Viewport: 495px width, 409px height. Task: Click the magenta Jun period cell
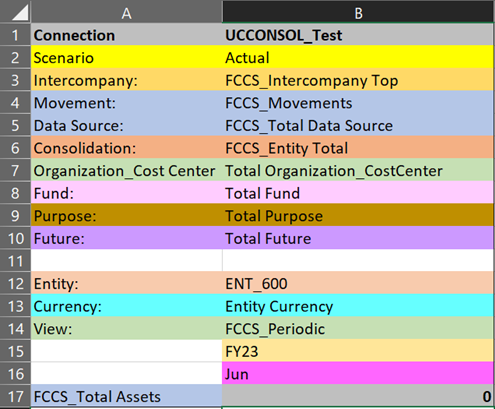point(358,374)
